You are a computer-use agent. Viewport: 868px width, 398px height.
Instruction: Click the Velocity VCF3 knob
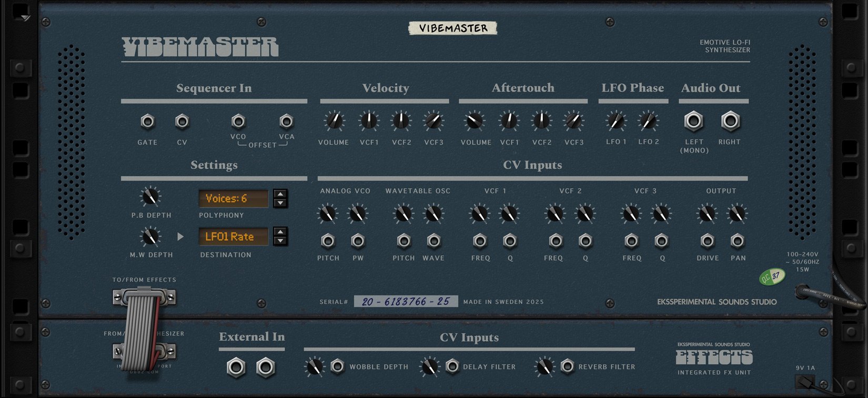point(433,121)
